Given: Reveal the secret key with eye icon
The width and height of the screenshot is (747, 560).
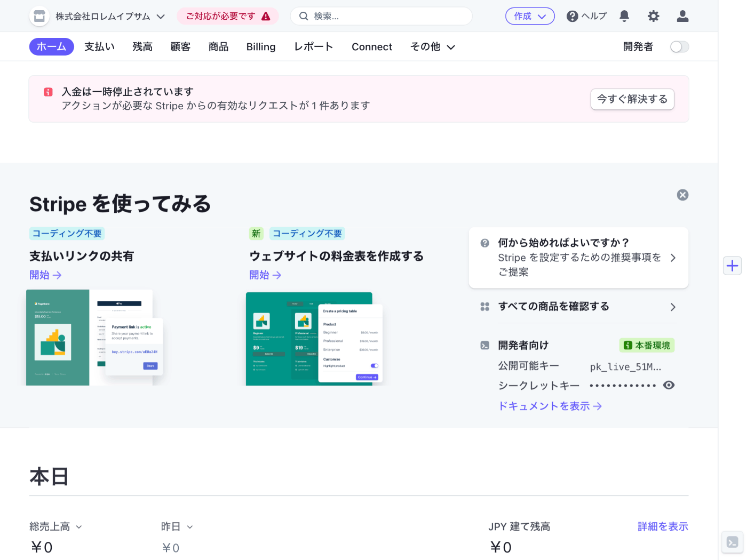Looking at the screenshot, I should [x=669, y=385].
